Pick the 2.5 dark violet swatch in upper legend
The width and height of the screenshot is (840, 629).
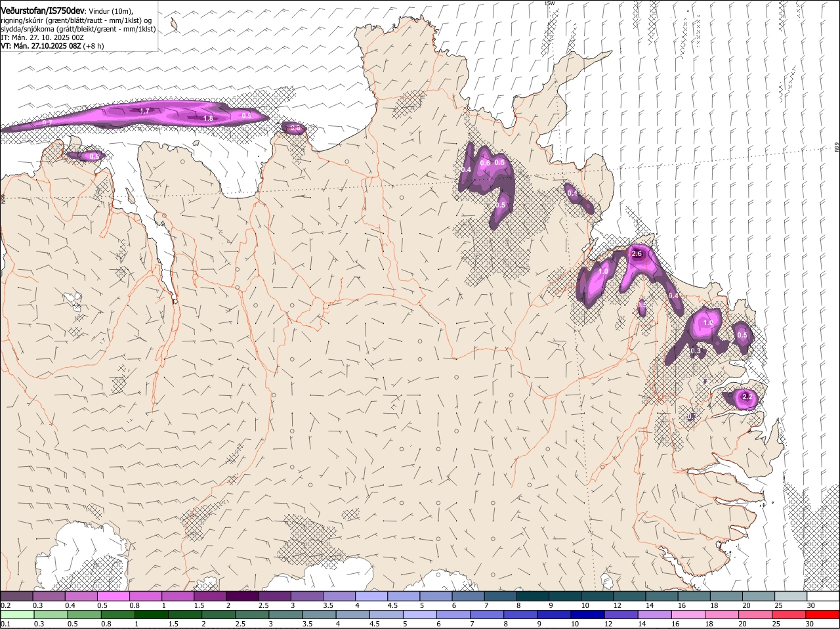(x=274, y=596)
